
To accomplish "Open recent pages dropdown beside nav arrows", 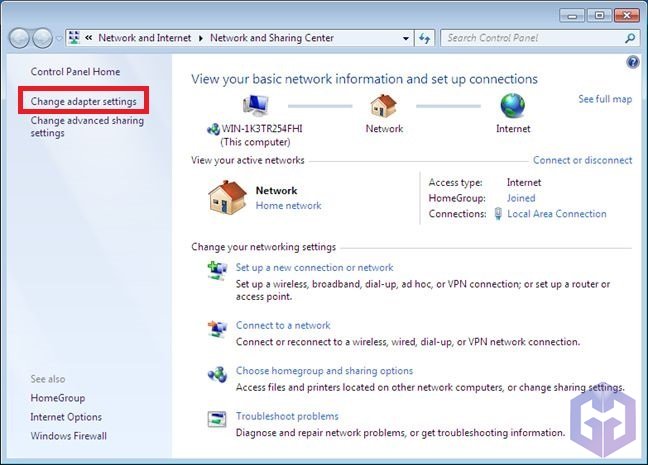I will coord(59,38).
